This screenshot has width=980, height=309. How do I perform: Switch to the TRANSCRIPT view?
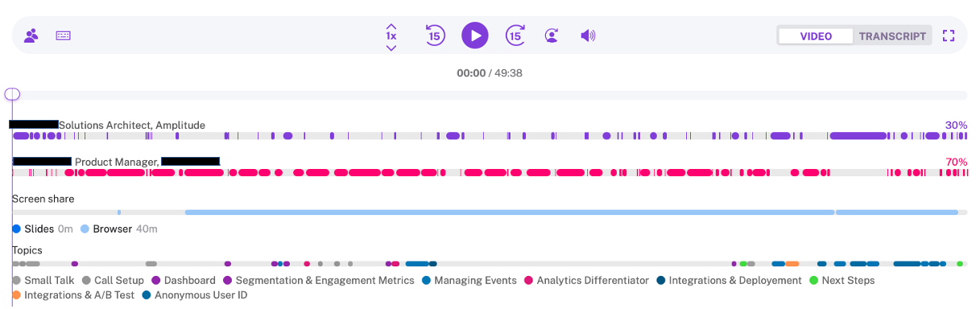[x=892, y=36]
